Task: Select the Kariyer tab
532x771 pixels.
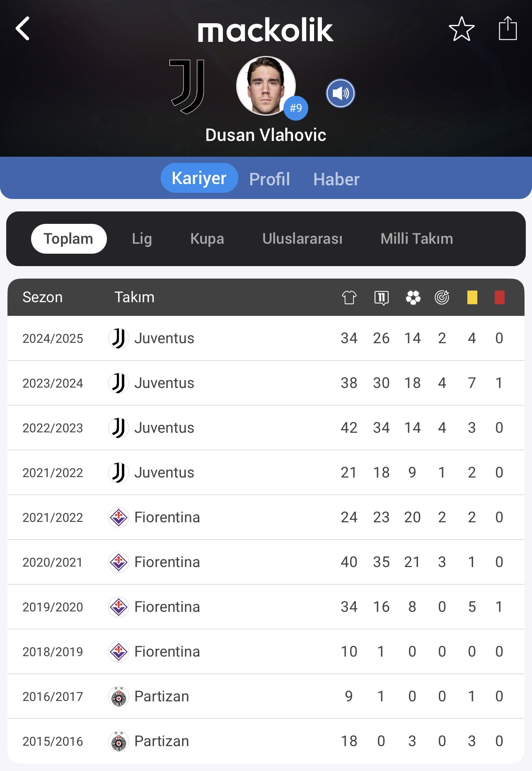Action: click(x=199, y=178)
